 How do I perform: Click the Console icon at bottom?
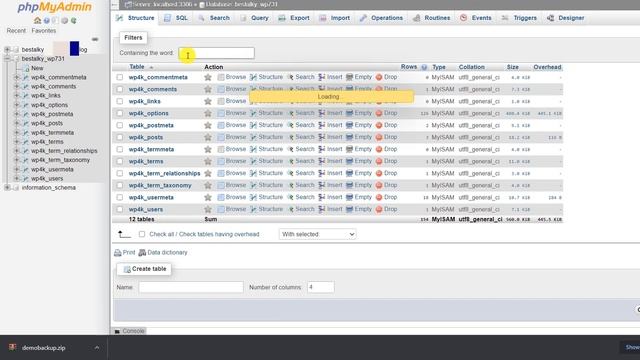tap(117, 331)
